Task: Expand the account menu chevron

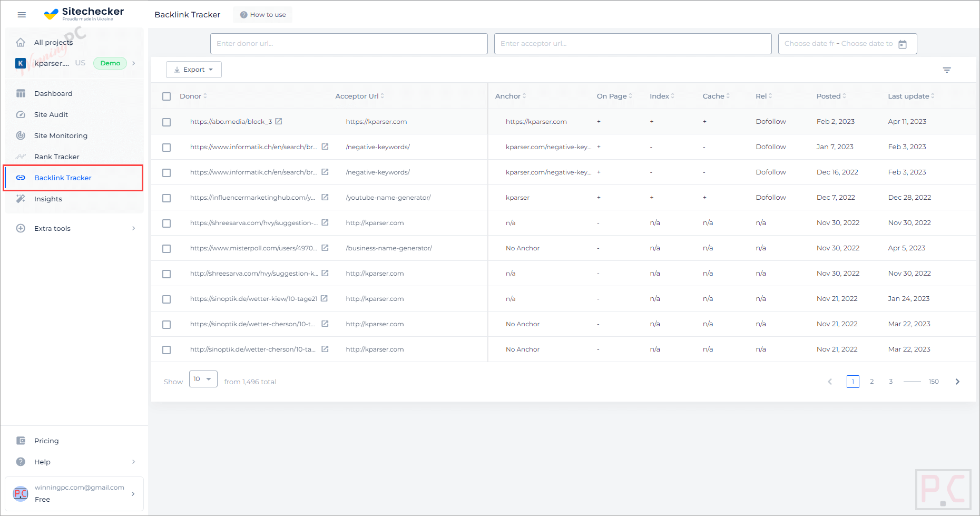Action: coord(133,494)
